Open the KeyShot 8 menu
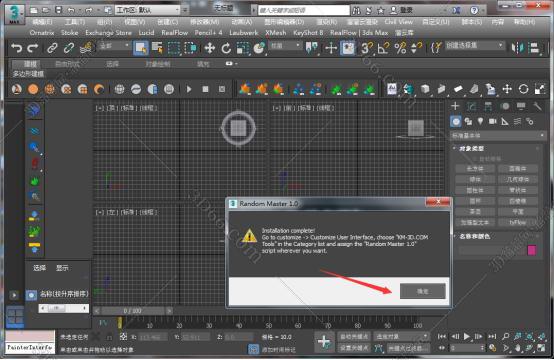 (x=308, y=33)
